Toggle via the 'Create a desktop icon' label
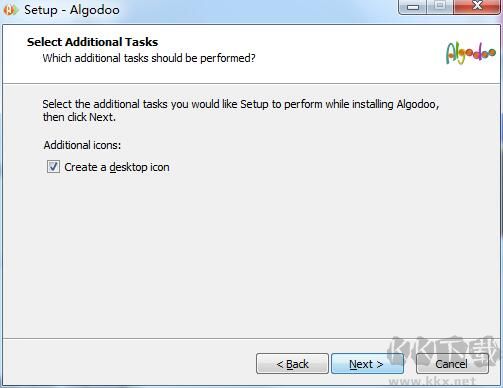 pyautogui.click(x=117, y=167)
